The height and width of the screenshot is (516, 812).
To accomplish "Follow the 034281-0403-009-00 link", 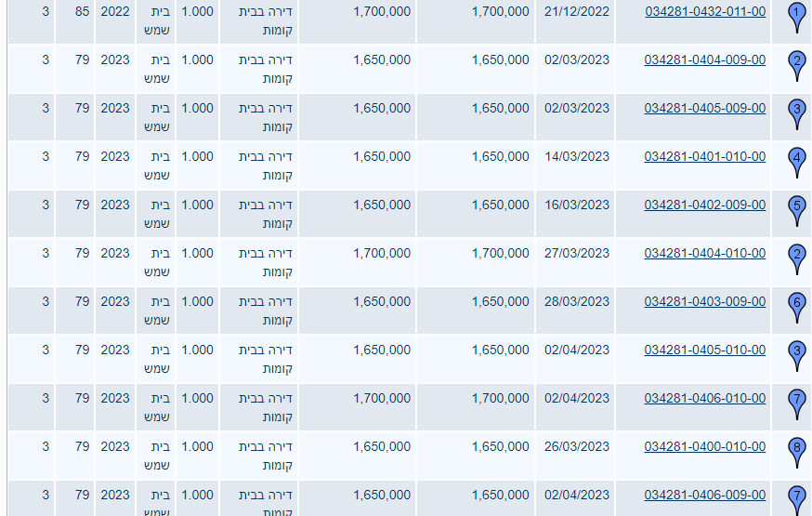I will [x=705, y=301].
